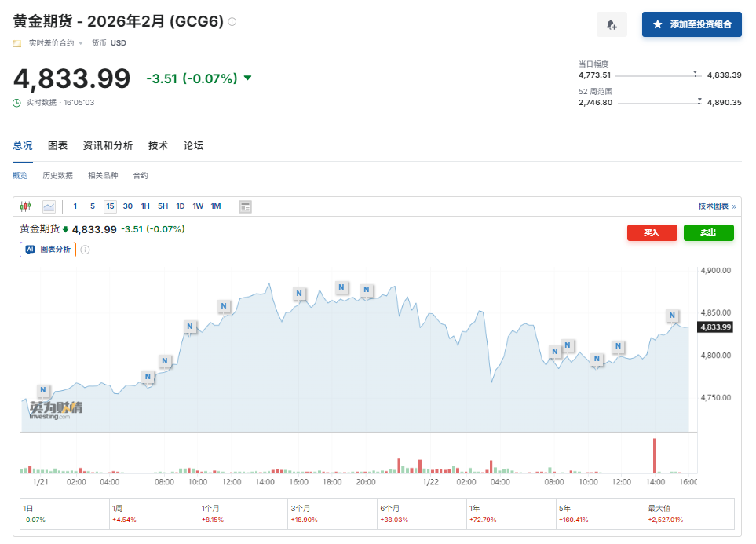Select the 1年 performance period cell
Screen dimensions: 756x544
(x=511, y=513)
